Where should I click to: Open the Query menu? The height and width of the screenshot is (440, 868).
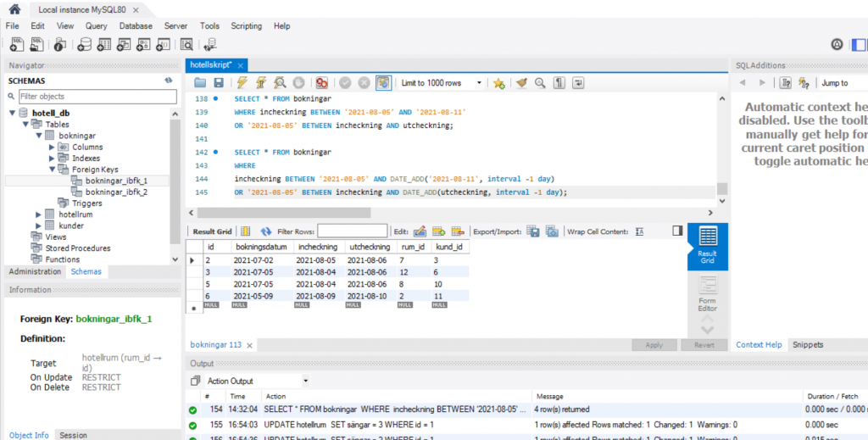(x=97, y=26)
